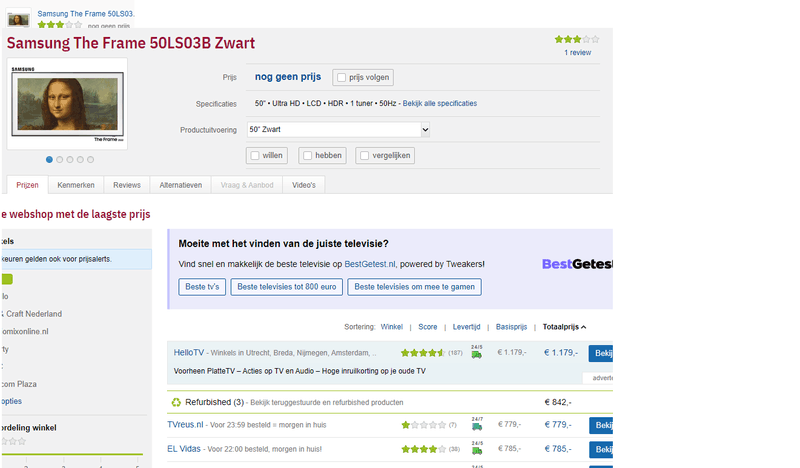Open the Productuitvoering '50" Zwart' dropdown

[x=338, y=130]
